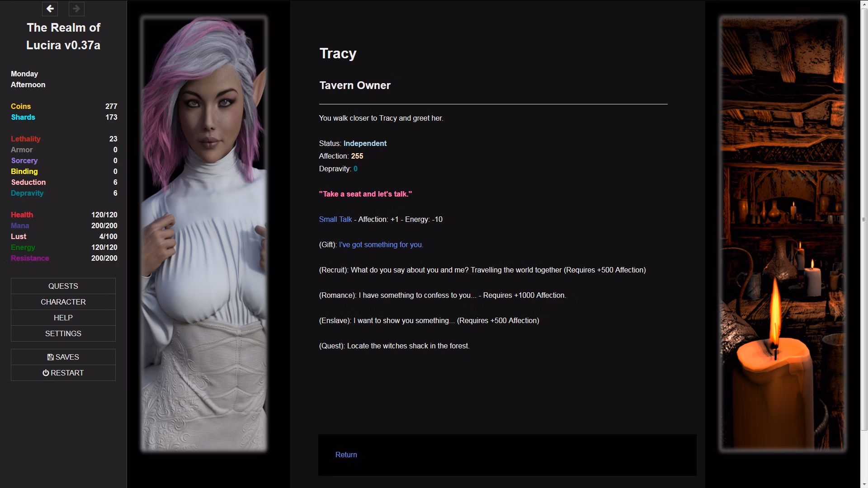Open the CHARACTER menu
Screen dimensions: 868x488
click(x=63, y=302)
